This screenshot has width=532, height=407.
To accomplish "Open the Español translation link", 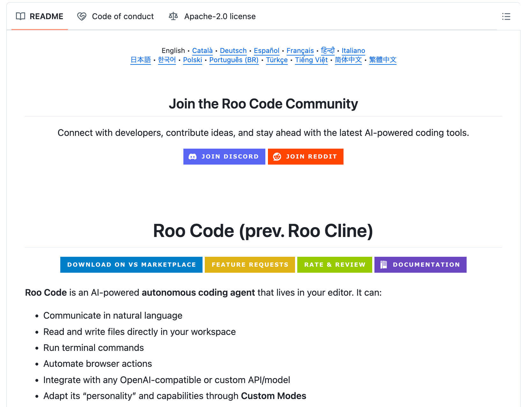I will (267, 51).
